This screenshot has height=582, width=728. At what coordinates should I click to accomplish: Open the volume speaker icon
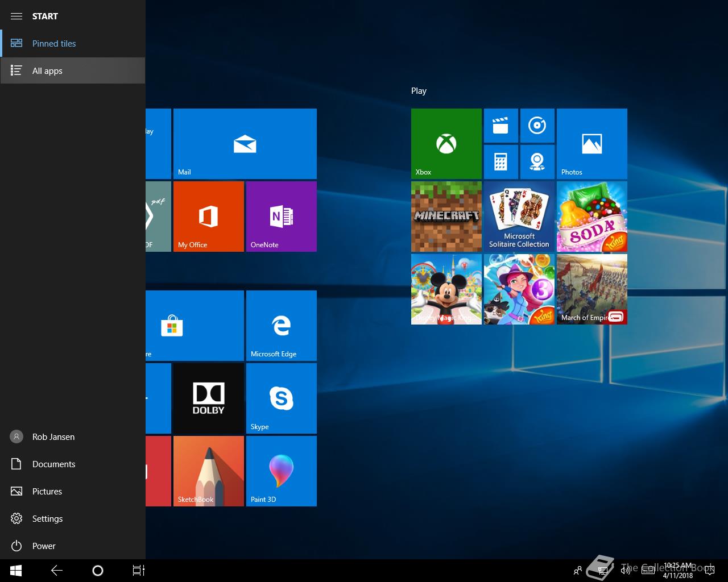point(626,571)
